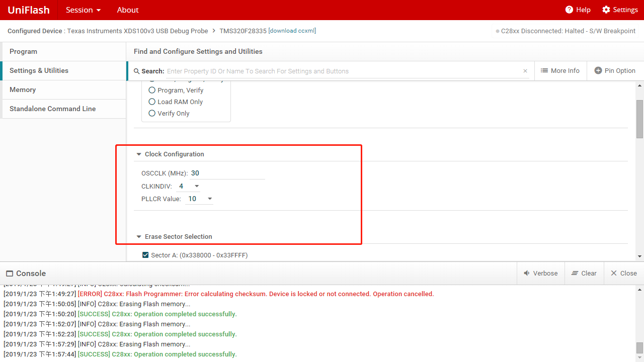Clear the search field via the X icon
This screenshot has width=644, height=362.
(x=525, y=71)
